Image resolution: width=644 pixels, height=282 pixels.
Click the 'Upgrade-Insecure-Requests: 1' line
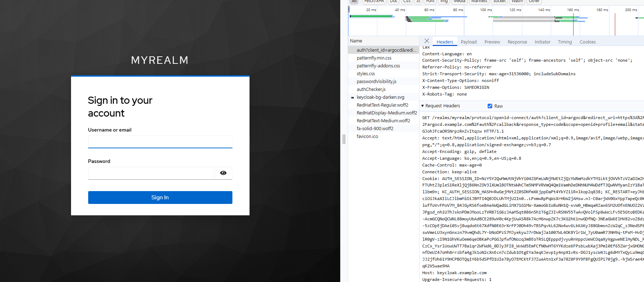coord(457,280)
